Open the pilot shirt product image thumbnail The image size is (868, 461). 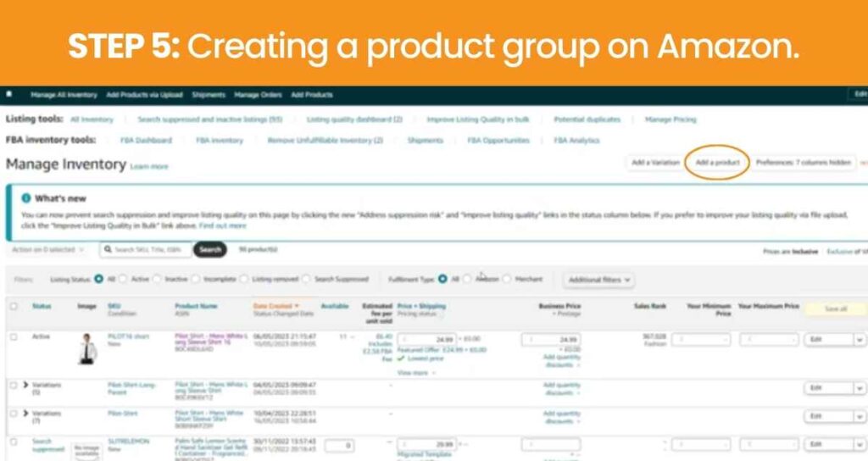(x=86, y=348)
